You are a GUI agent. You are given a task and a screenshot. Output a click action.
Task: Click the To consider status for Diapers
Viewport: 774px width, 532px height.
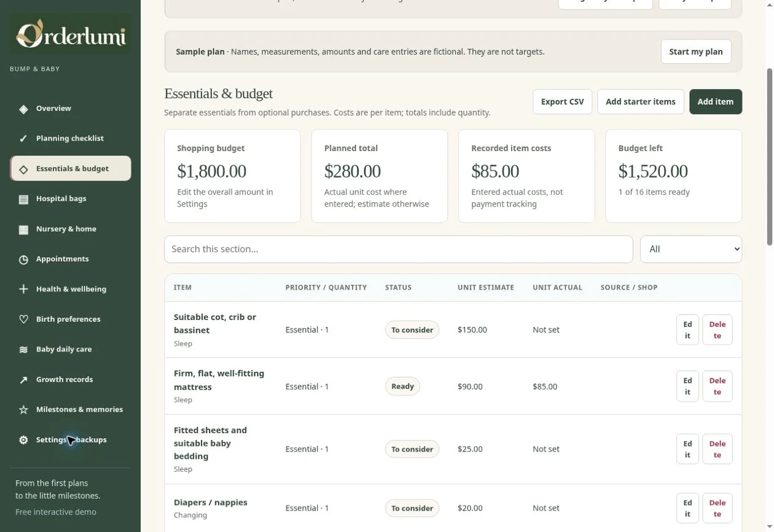[x=412, y=508]
